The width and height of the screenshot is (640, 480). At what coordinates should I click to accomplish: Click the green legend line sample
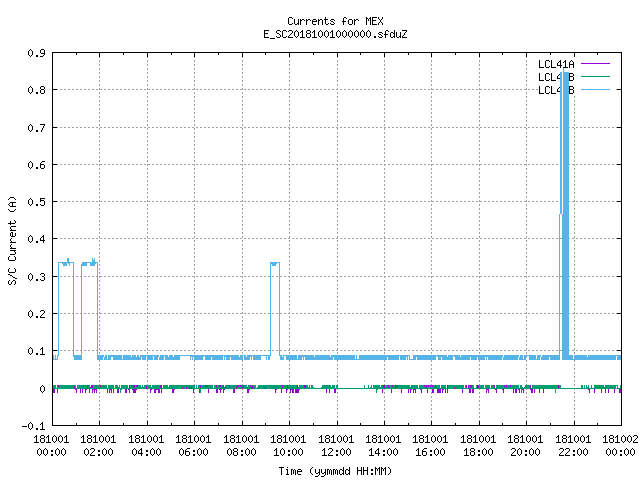[x=595, y=76]
